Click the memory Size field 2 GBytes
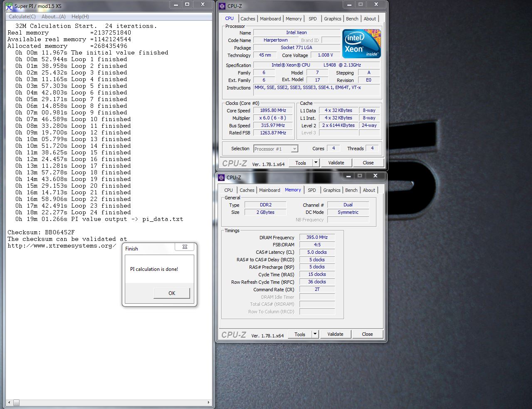The height and width of the screenshot is (409, 532). 265,213
